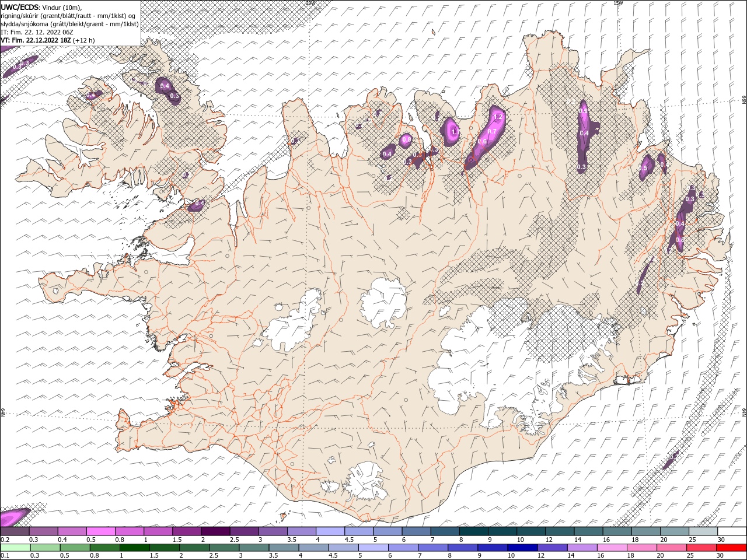Click the palest green 0.1 rain legend swatch
This screenshot has width=747, height=560.
tap(15, 548)
